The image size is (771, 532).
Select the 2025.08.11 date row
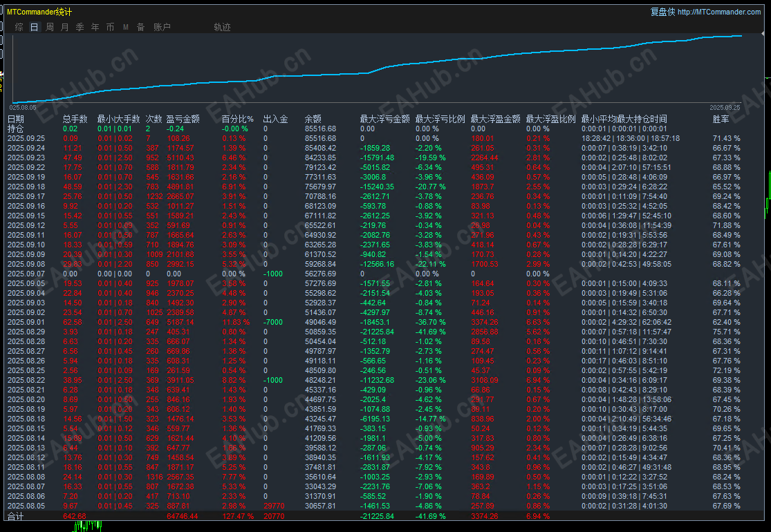(26, 467)
